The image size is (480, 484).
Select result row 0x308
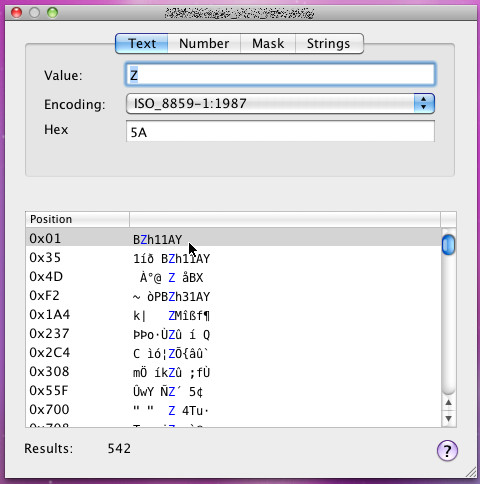tap(233, 372)
